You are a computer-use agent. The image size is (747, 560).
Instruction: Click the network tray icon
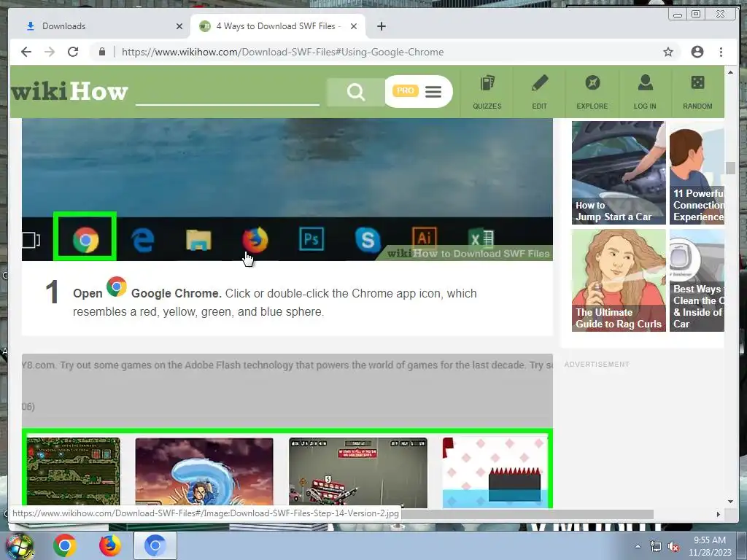(x=656, y=546)
